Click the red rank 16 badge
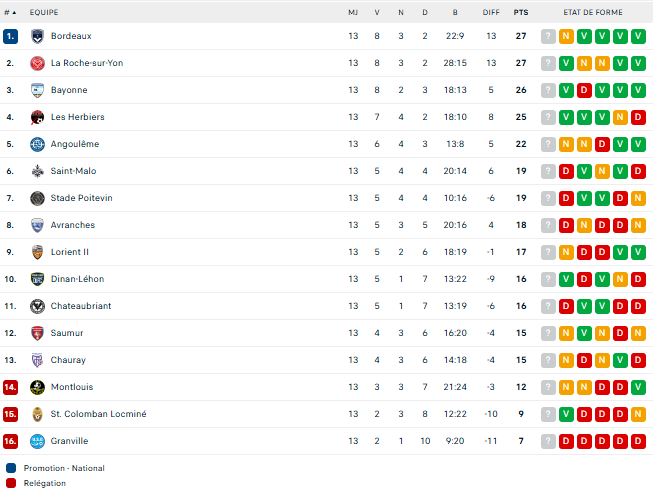Screen dimensions: 659x497 [10, 441]
